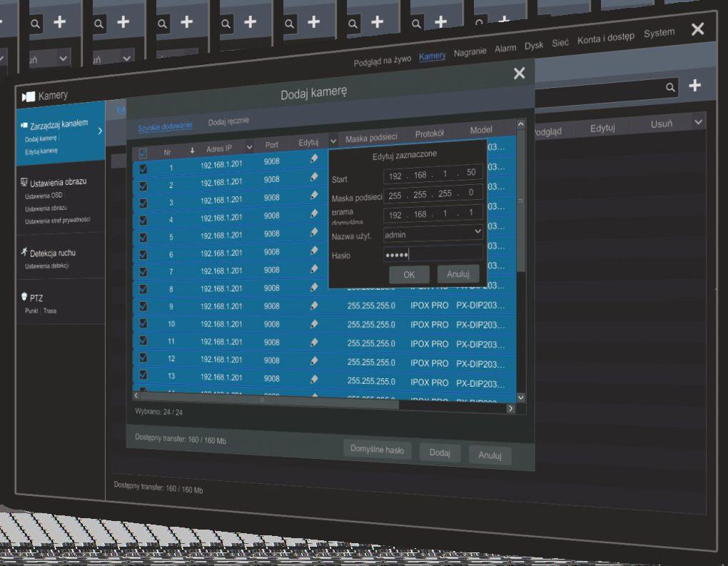The width and height of the screenshot is (728, 566).
Task: Open the Adres IP column dropdown arrow
Action: pyautogui.click(x=249, y=147)
